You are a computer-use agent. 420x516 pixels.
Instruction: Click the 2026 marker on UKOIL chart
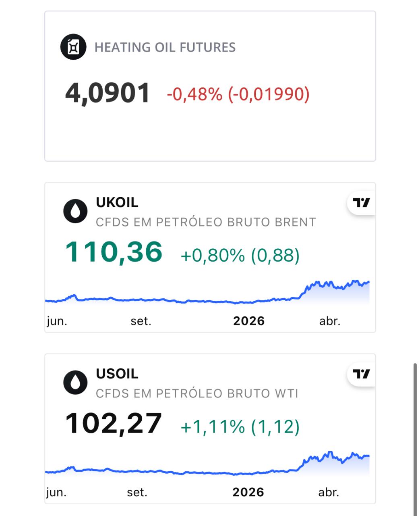coord(249,321)
